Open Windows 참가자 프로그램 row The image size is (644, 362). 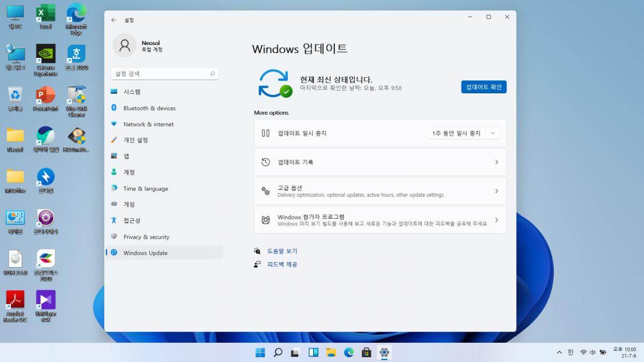pos(380,220)
